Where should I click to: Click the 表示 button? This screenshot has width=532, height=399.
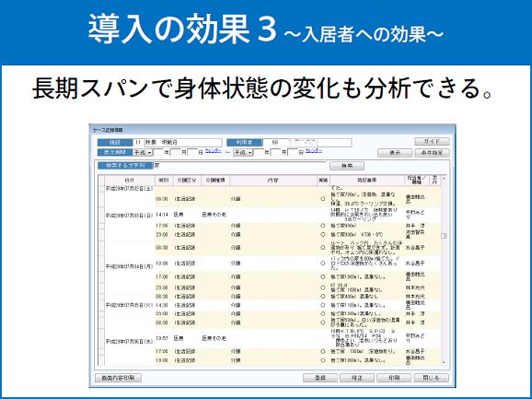(x=395, y=153)
